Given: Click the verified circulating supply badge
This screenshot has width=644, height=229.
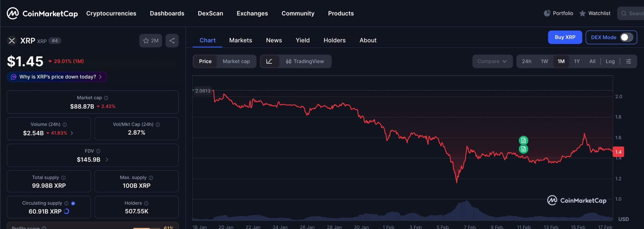Looking at the screenshot, I should click(x=73, y=203).
